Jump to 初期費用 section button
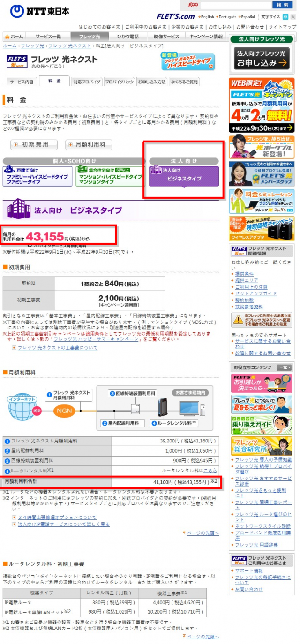The image size is (300, 644). (34, 144)
